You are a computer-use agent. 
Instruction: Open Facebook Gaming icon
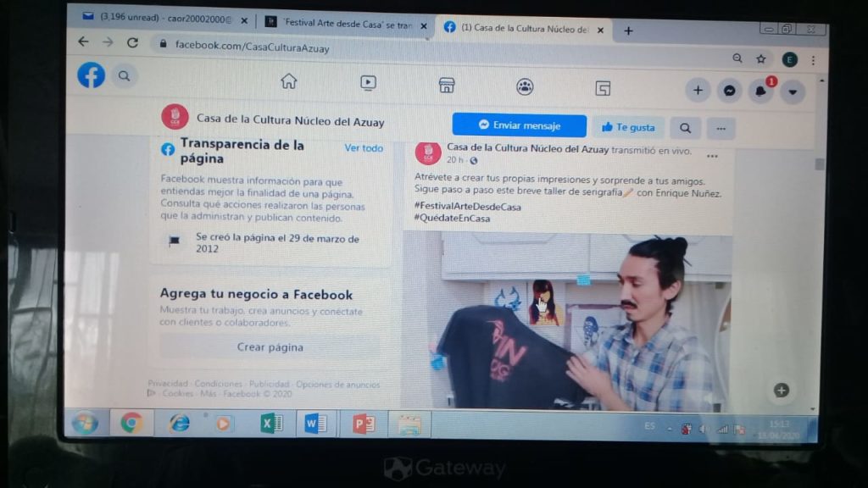tap(603, 88)
